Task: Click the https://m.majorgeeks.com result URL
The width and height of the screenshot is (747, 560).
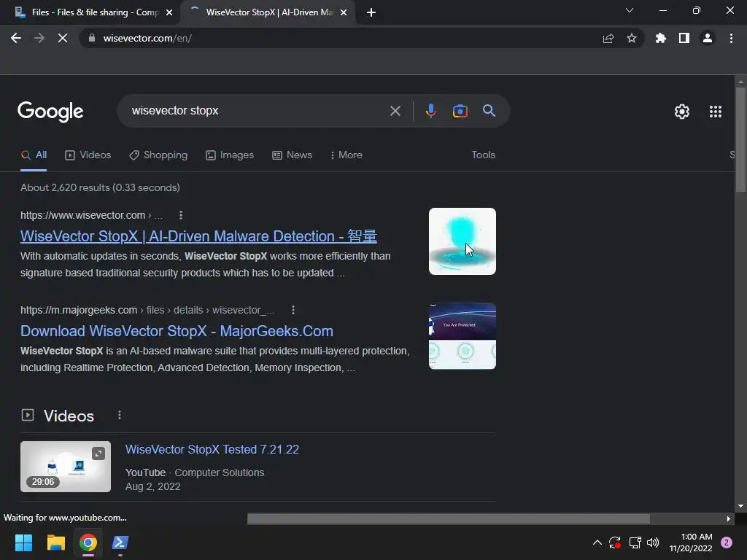Action: tap(147, 310)
